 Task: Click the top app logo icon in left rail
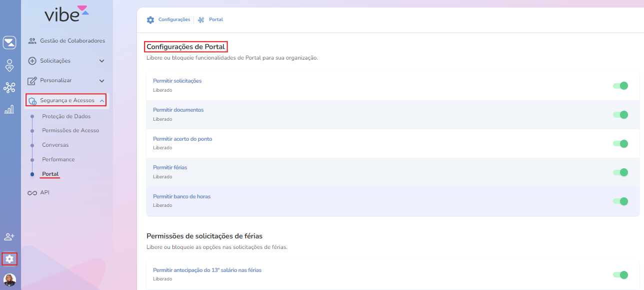[9, 43]
